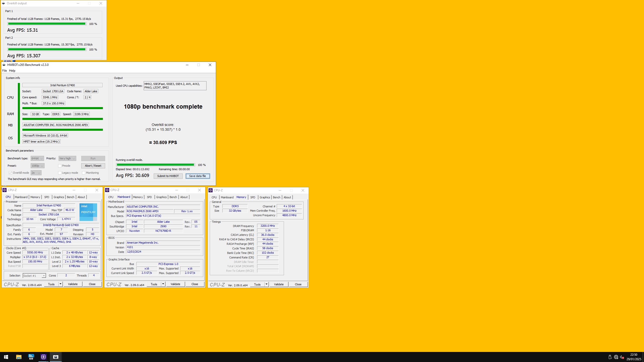Minimize the HWBOT x265 Benchmark window
Screen dimensions: 644x362
click(187, 65)
